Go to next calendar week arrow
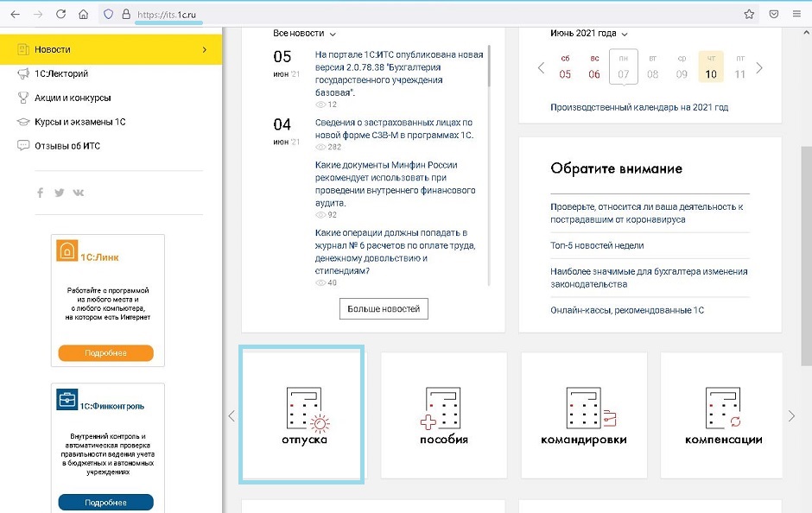Image resolution: width=812 pixels, height=513 pixels. [x=759, y=68]
